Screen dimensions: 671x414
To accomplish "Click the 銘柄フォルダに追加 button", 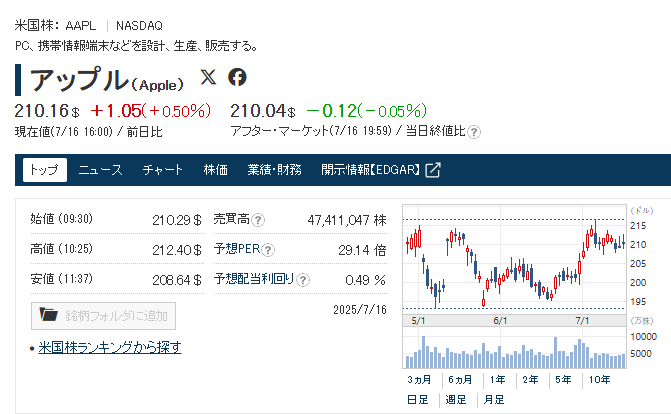I will tap(103, 316).
